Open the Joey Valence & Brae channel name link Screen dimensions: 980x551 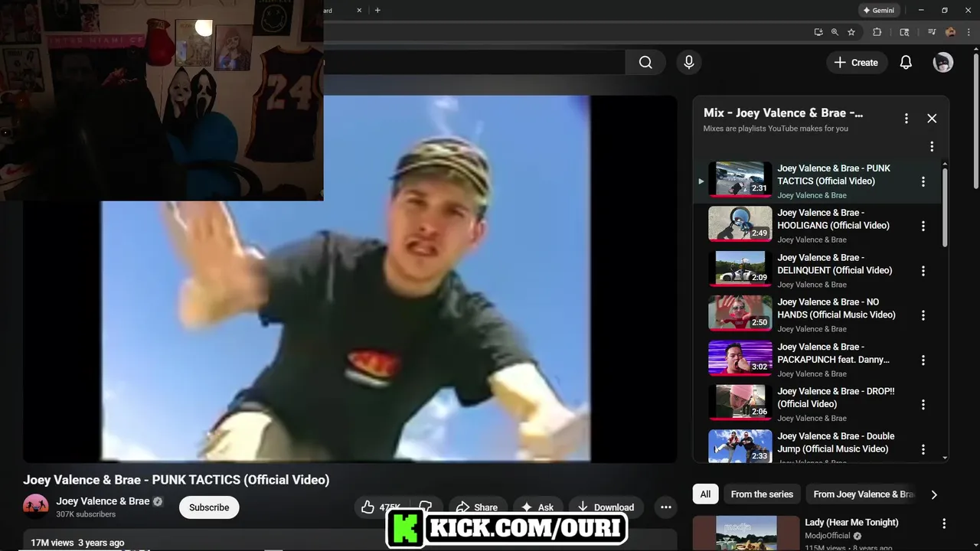tap(103, 501)
